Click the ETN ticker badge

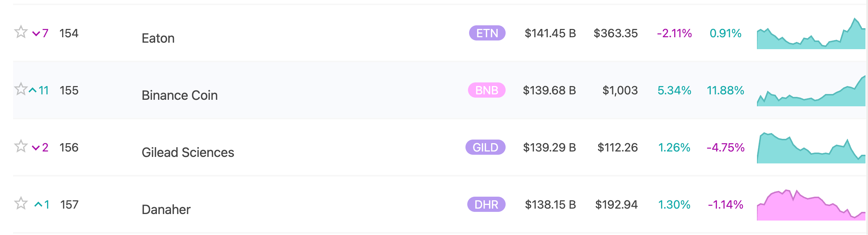point(487,33)
